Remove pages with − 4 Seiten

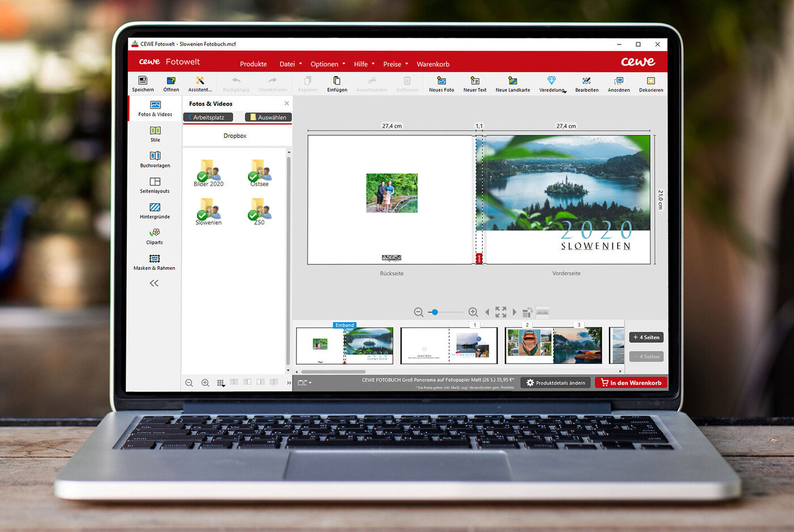click(647, 357)
